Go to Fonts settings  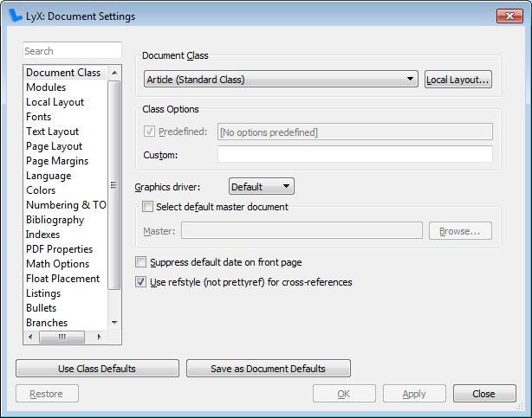tap(66, 117)
